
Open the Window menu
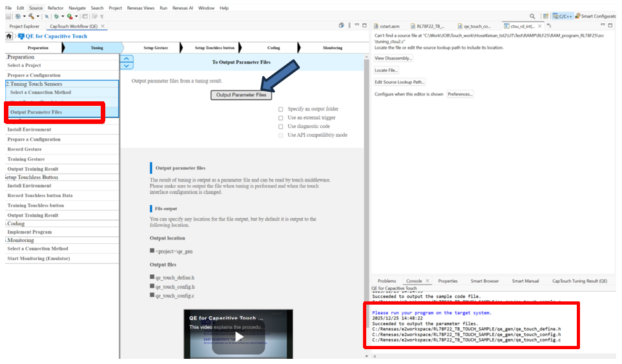[x=206, y=8]
